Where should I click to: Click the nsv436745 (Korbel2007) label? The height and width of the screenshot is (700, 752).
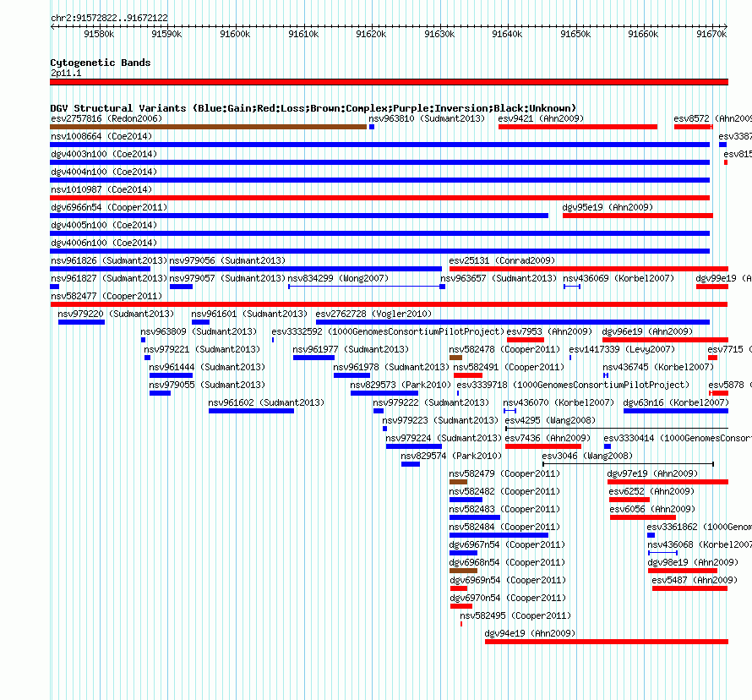coord(658,367)
